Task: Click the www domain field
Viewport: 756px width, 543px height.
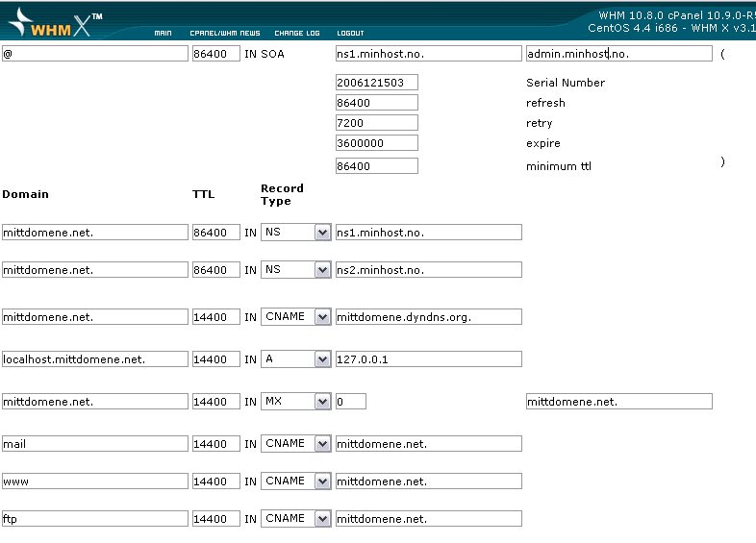Action: (95, 481)
